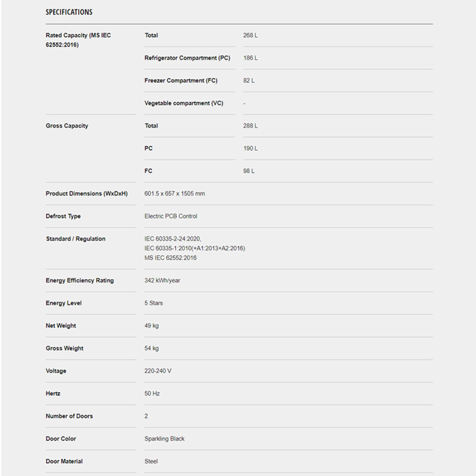This screenshot has height=476, width=476.
Task: Select the 601.5 x 657 x 1505 mm value
Action: point(175,193)
